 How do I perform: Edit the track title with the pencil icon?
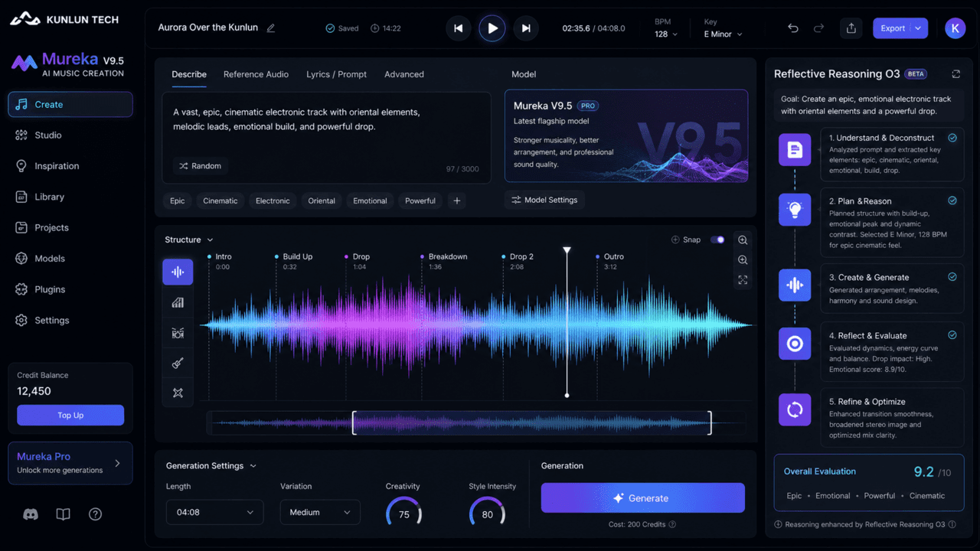[270, 28]
